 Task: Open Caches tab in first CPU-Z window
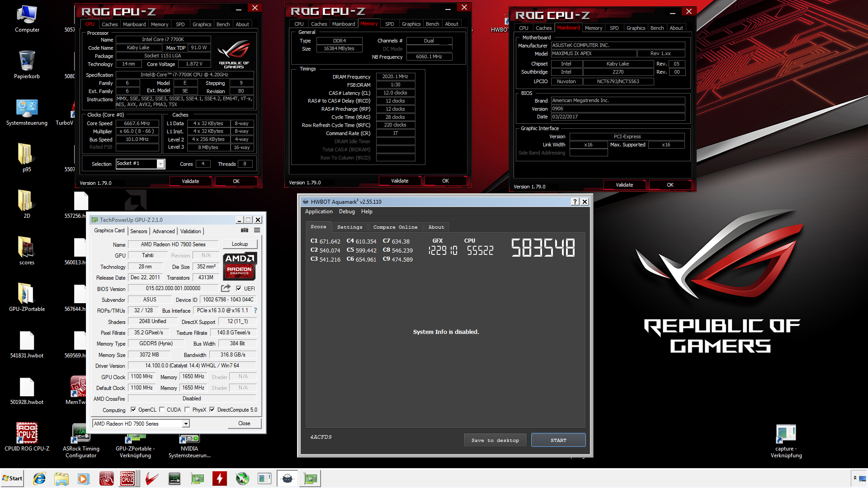click(x=109, y=24)
